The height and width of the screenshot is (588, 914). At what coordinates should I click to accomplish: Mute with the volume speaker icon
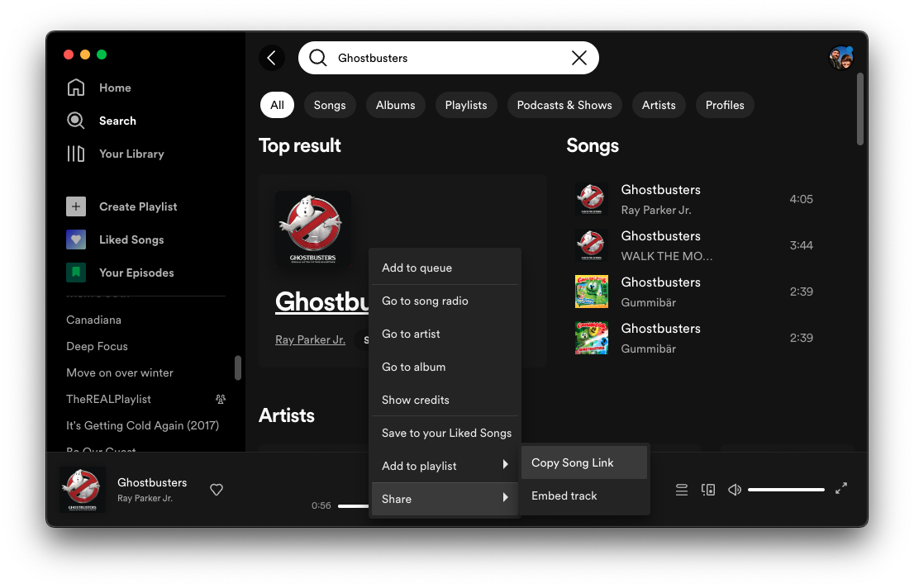pos(735,490)
